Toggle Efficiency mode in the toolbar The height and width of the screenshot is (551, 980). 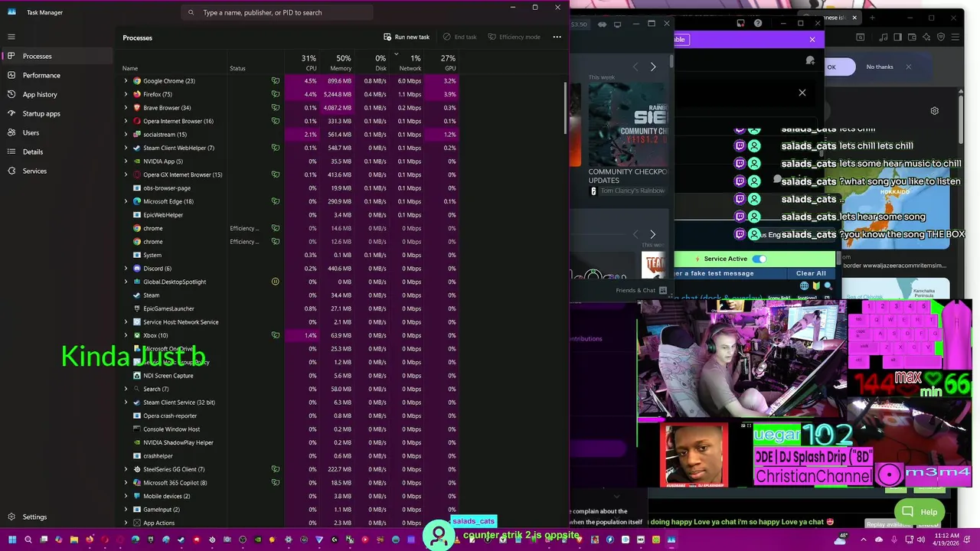(x=514, y=37)
